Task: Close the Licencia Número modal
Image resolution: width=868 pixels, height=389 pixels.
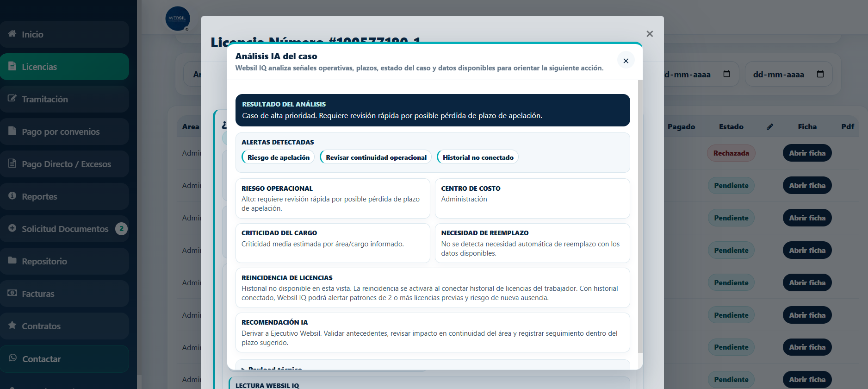Action: click(x=650, y=34)
